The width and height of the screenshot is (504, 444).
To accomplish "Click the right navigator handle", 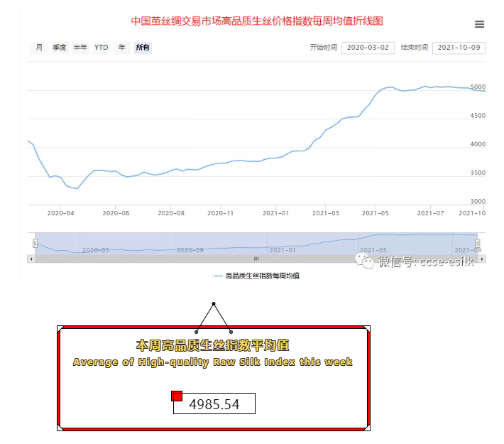I will 478,243.
